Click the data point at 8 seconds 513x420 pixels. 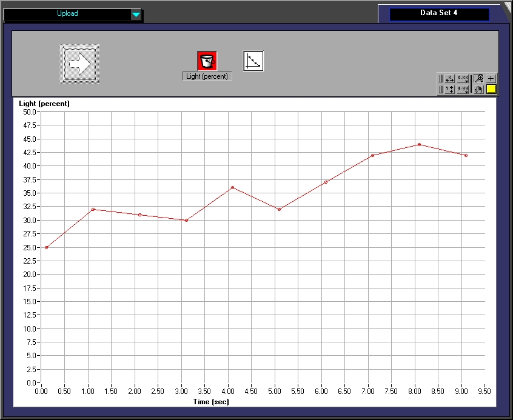point(419,144)
